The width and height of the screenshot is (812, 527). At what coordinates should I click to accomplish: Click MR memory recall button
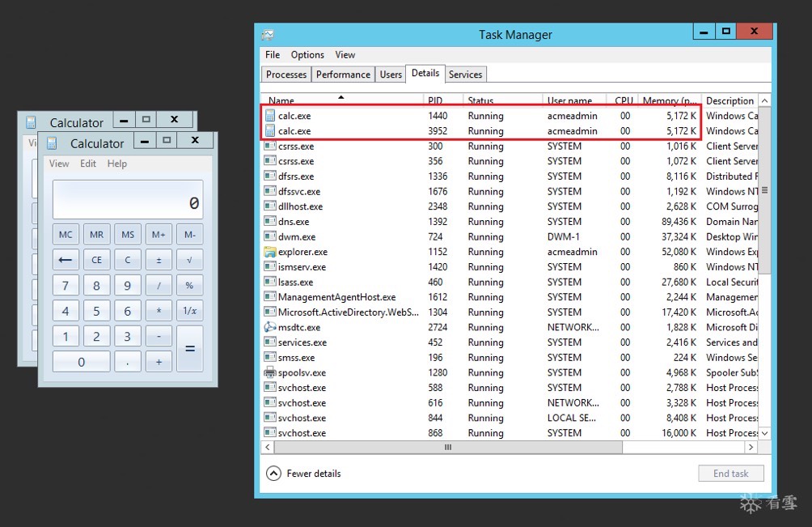pos(97,234)
